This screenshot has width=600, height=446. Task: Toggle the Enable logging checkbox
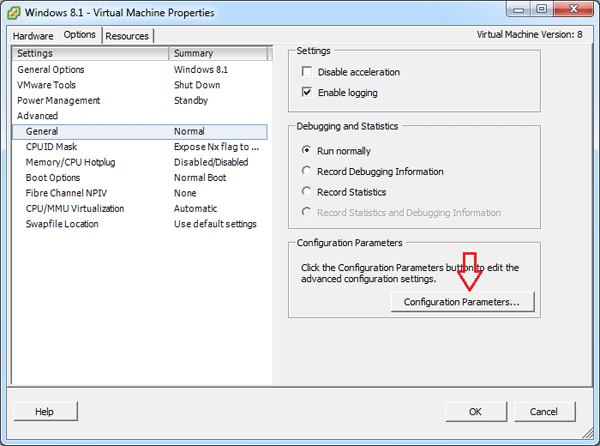point(308,93)
